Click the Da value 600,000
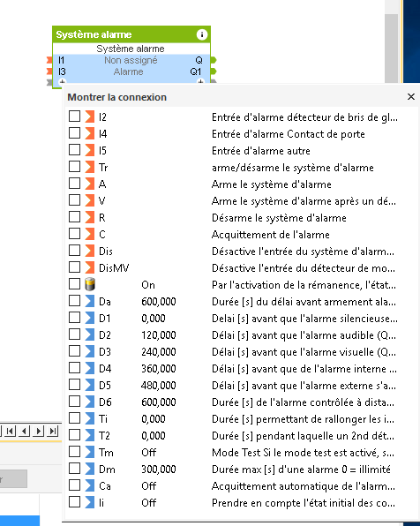Screen dimensions: 420x526 pyautogui.click(x=159, y=302)
